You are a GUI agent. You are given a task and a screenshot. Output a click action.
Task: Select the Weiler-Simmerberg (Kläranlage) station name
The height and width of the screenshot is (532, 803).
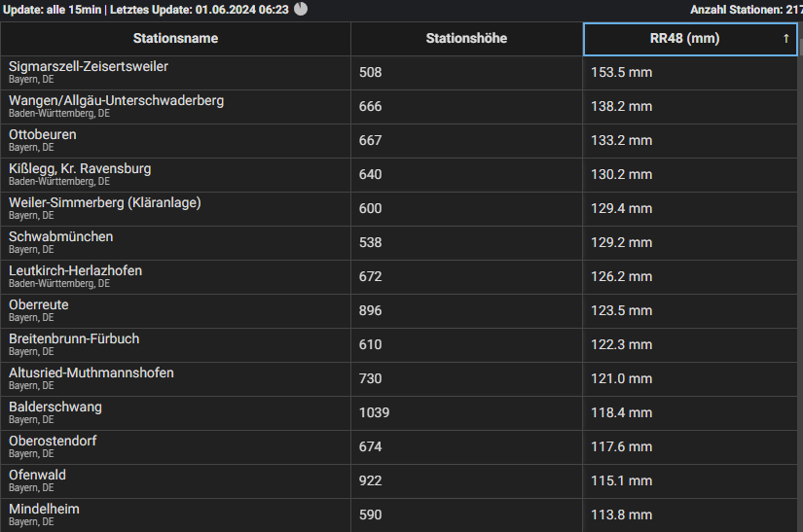click(105, 202)
